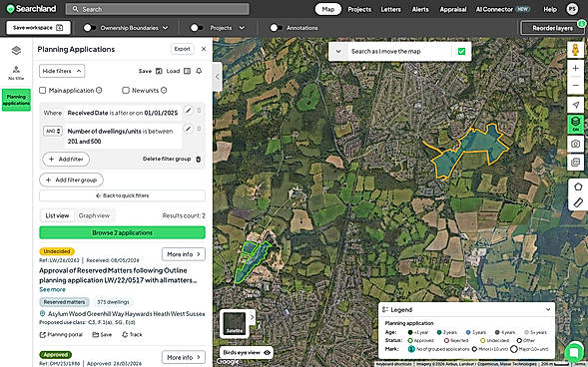The image size is (588, 367).
Task: Expand Ownership Boundaries dropdown arrow
Action: 165,28
